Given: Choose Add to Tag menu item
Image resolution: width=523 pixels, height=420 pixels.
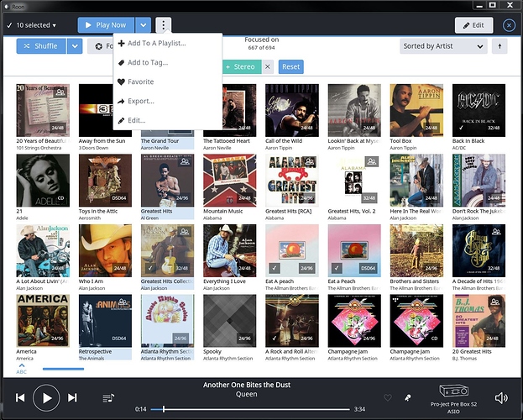Looking at the screenshot, I should [168, 63].
